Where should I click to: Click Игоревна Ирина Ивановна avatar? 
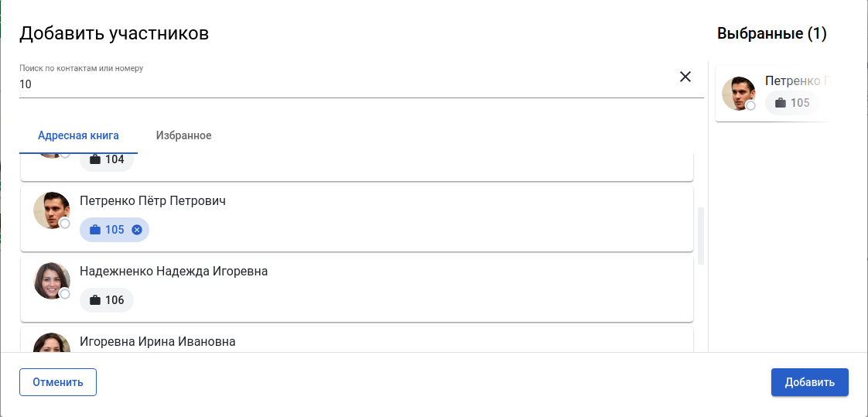pos(52,344)
